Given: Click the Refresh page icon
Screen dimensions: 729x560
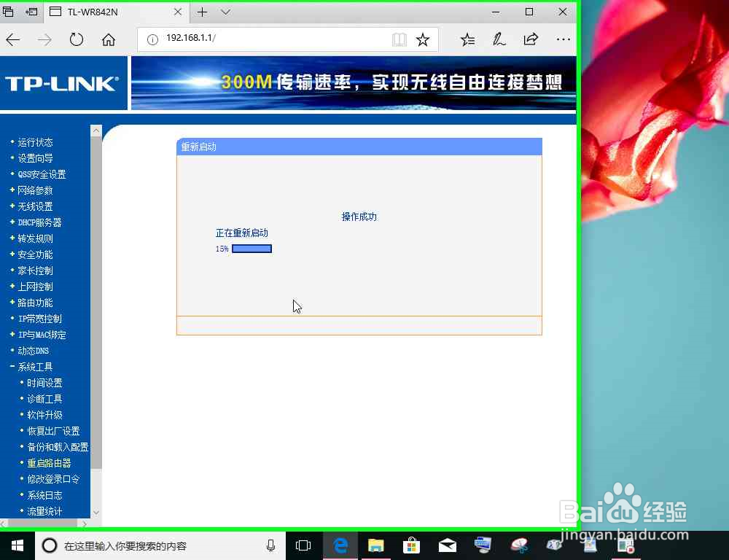Looking at the screenshot, I should 76,39.
